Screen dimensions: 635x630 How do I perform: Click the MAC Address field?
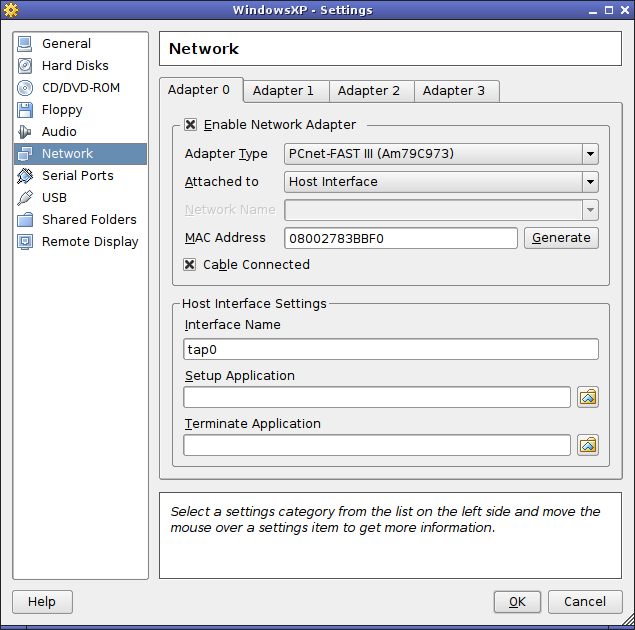pyautogui.click(x=401, y=238)
